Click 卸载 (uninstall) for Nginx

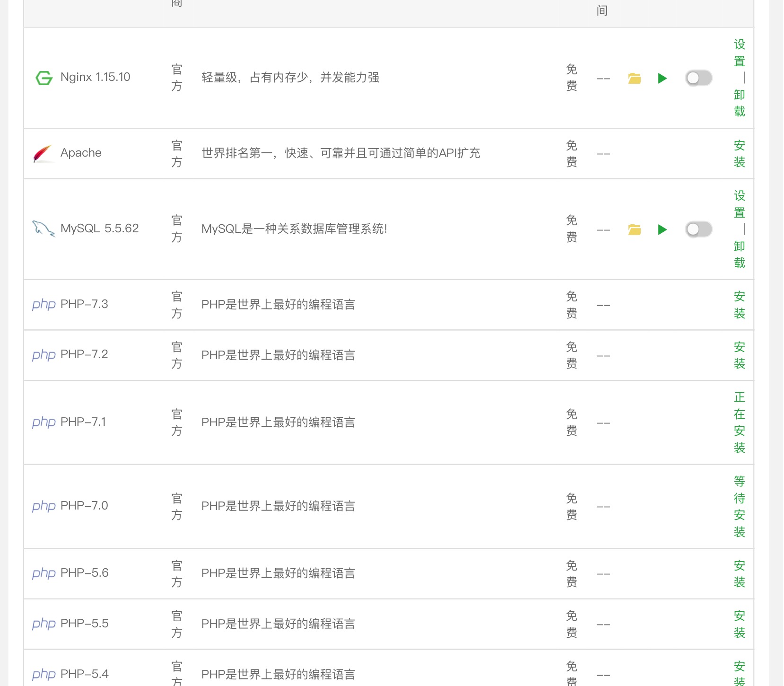coord(740,103)
